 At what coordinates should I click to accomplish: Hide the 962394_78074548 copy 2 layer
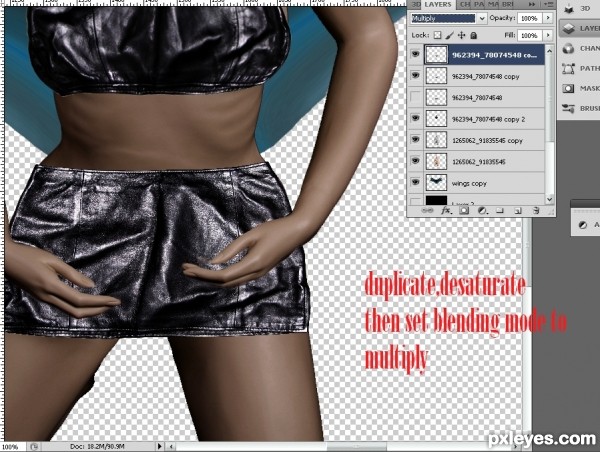click(416, 119)
